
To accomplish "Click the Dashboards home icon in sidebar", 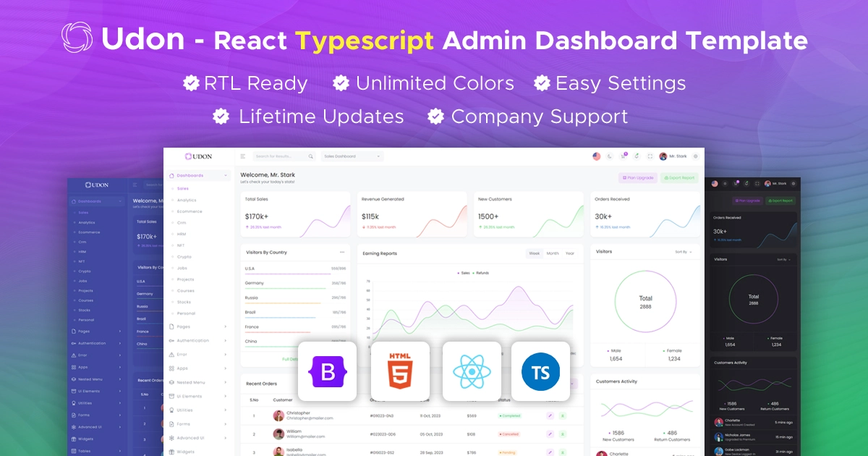I will pyautogui.click(x=171, y=175).
